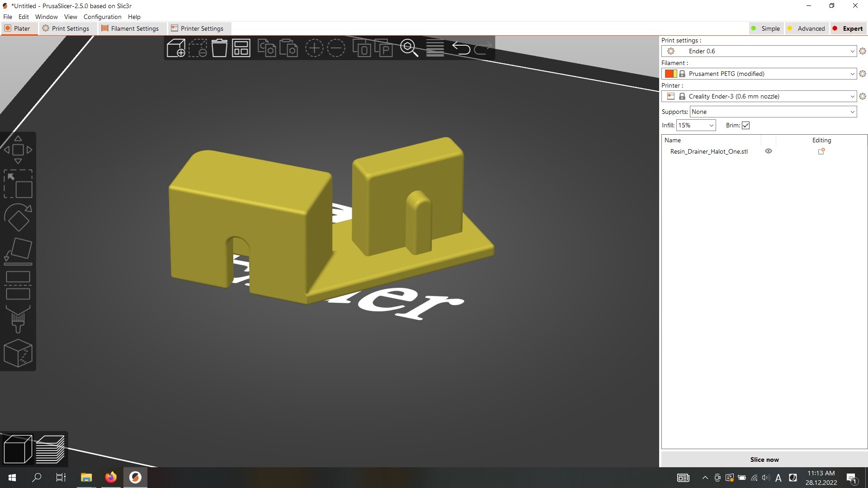Click the Slice now button
Screen dimensions: 868x488
click(764, 460)
